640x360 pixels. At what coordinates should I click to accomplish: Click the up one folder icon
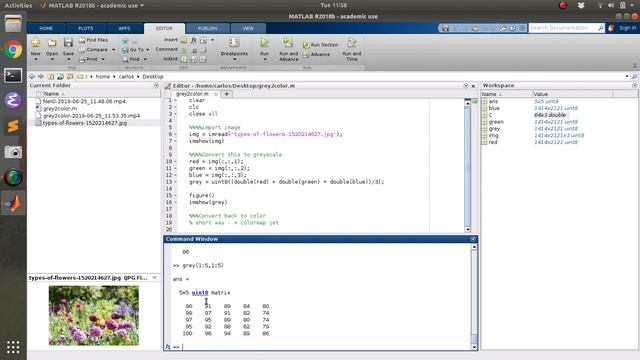coord(51,77)
